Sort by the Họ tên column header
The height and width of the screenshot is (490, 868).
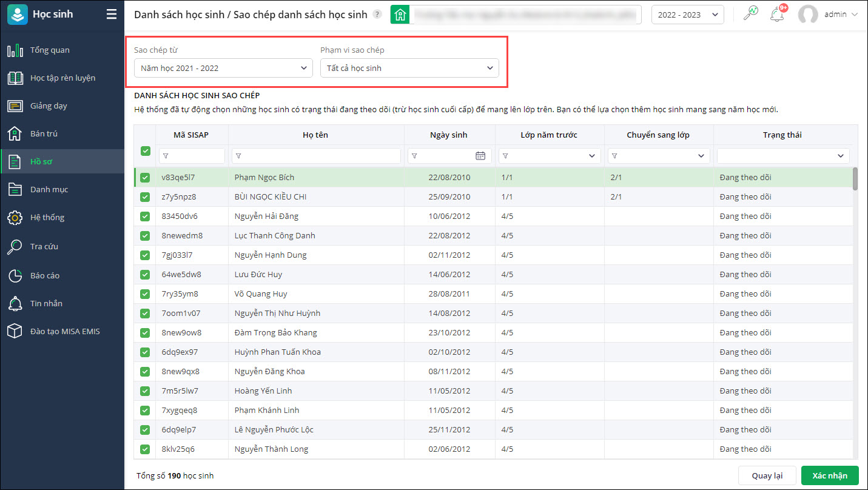(315, 135)
